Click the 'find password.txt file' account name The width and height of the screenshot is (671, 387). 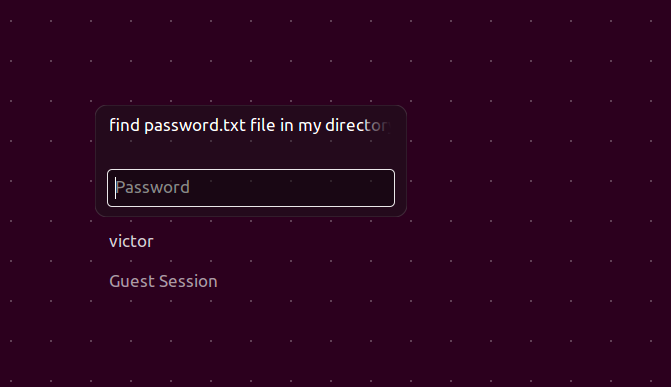[250, 125]
